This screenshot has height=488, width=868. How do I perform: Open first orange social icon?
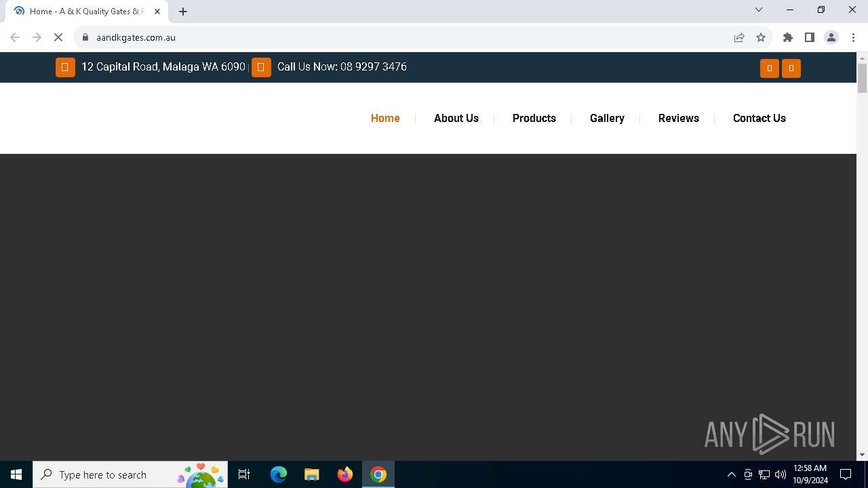point(770,68)
